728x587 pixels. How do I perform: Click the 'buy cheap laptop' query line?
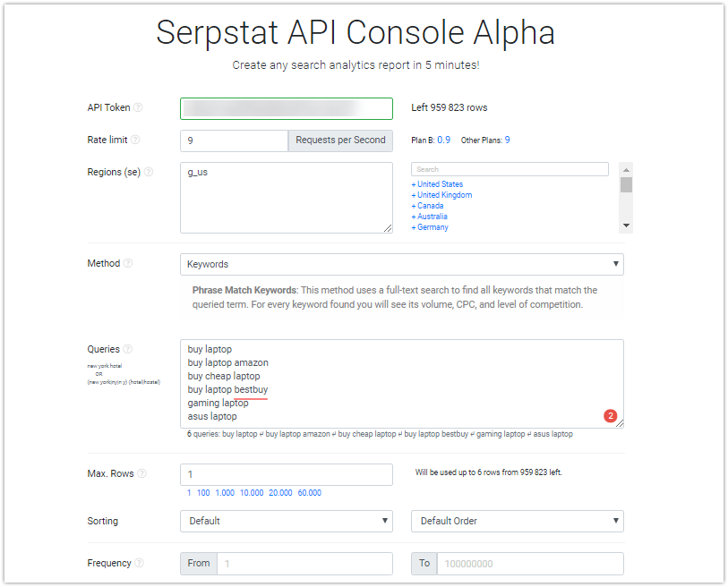(x=224, y=376)
